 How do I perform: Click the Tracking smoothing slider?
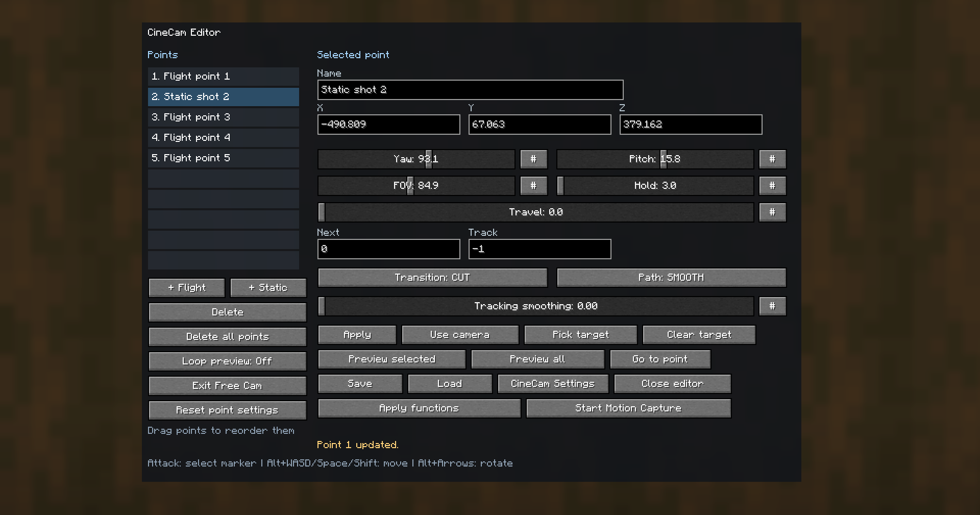(535, 306)
